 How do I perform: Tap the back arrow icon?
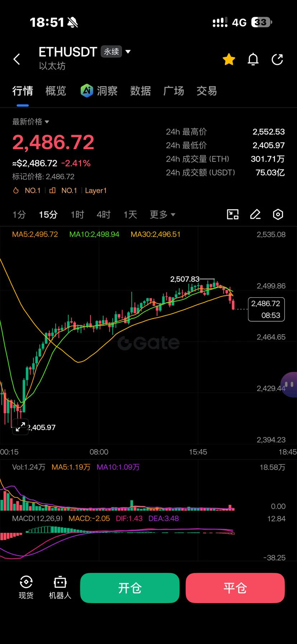[16, 59]
